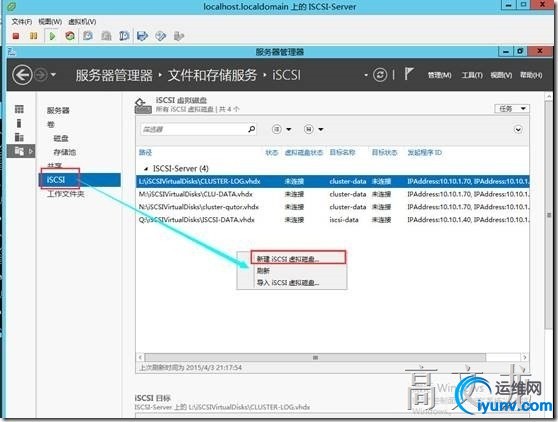Screen dimensions: 558x422
Task: Choose 导入 iSCSI 虚拟磁盘 from context menu
Action: pyautogui.click(x=288, y=283)
